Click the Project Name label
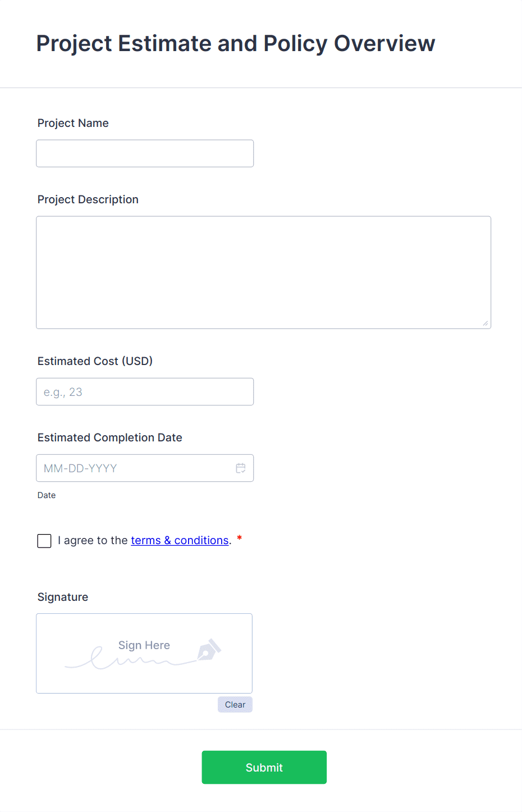 [73, 123]
